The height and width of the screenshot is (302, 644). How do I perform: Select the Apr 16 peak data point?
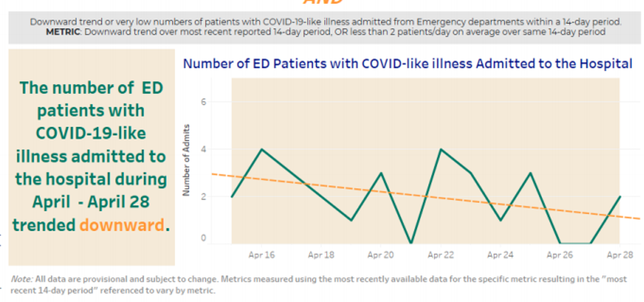pos(262,149)
